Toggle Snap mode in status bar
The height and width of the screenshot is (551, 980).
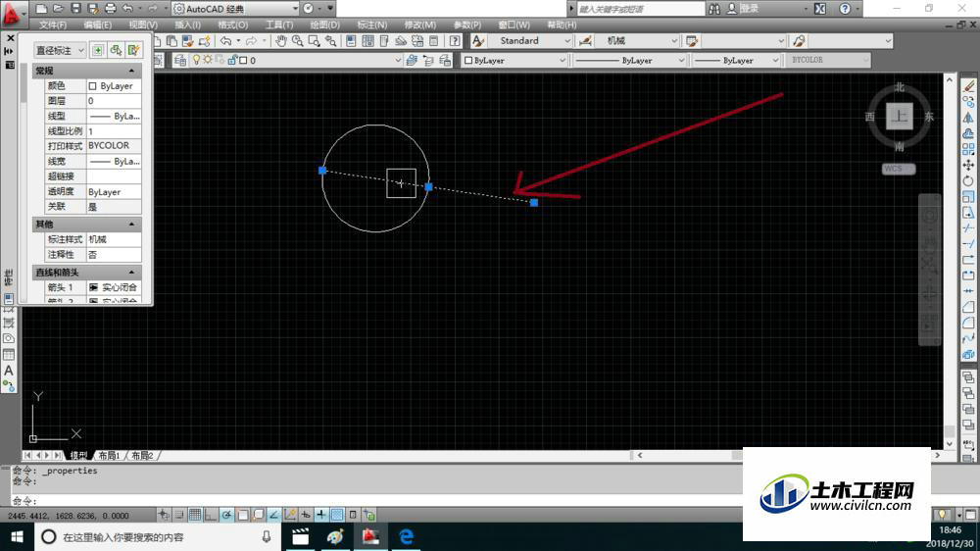[x=179, y=515]
